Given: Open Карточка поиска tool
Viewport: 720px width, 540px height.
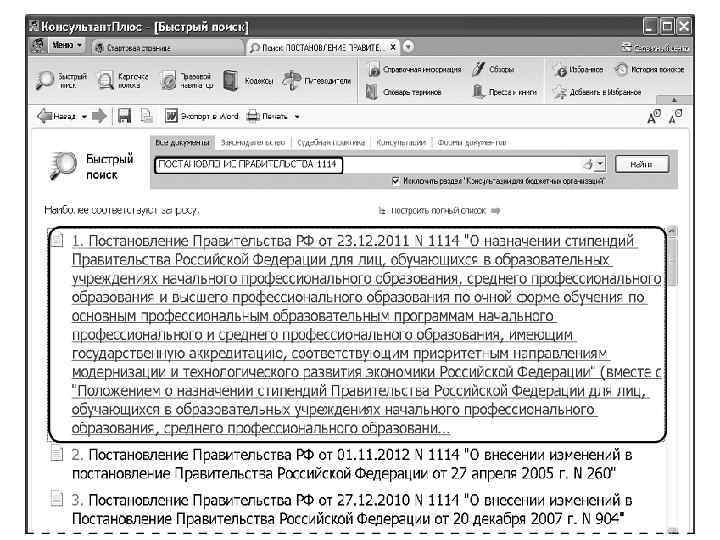Looking at the screenshot, I should [x=122, y=80].
